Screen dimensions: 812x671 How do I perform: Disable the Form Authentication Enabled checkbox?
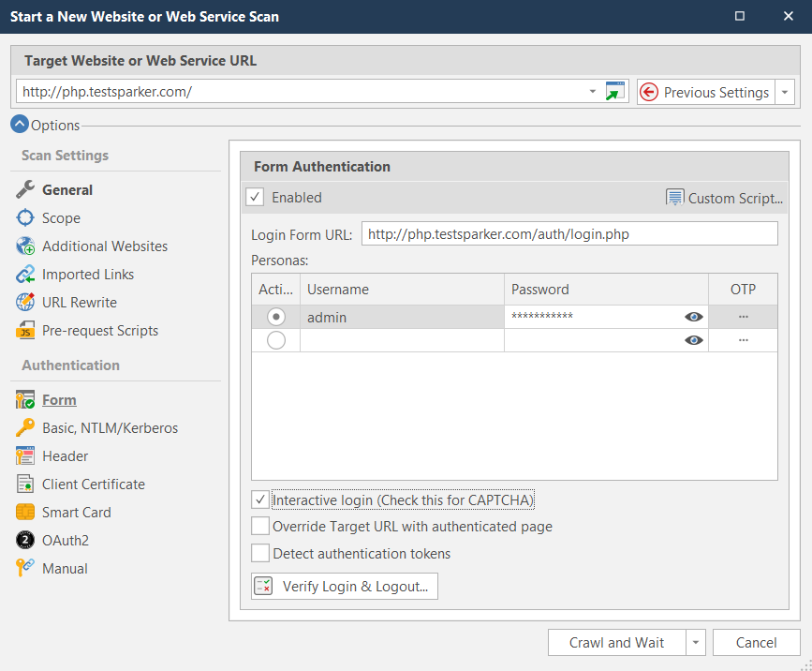click(x=255, y=197)
